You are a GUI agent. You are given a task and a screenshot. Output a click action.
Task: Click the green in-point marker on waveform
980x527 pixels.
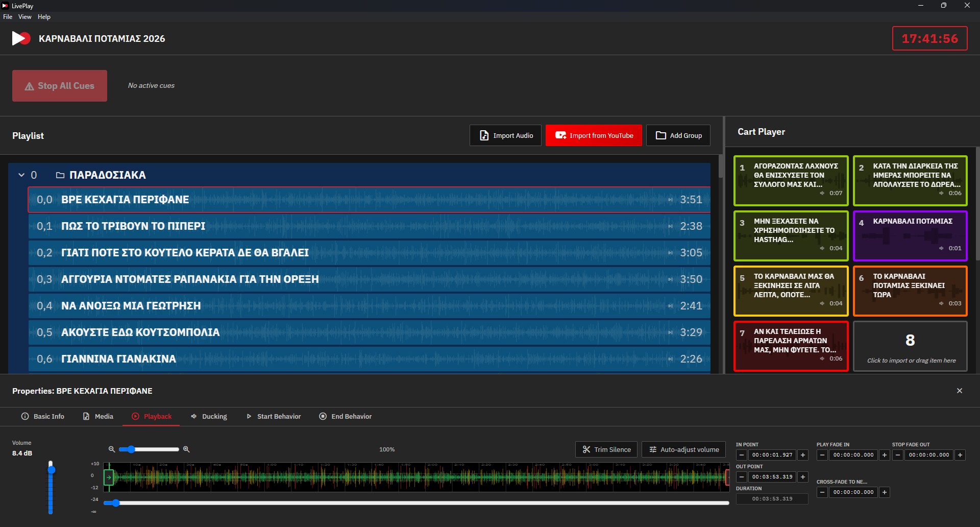tap(109, 477)
